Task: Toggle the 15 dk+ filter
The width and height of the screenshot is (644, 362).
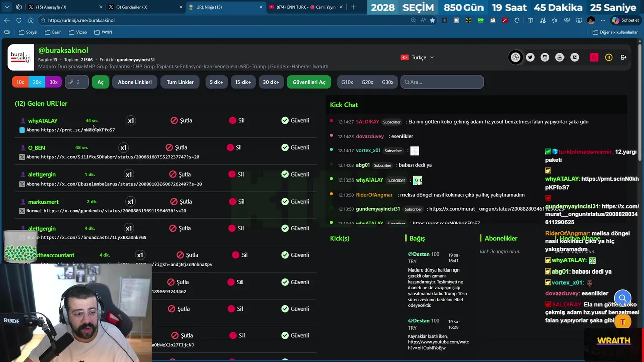Action: click(243, 82)
